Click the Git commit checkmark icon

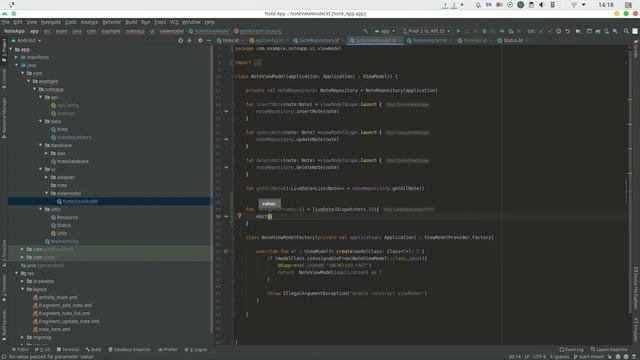[550, 31]
